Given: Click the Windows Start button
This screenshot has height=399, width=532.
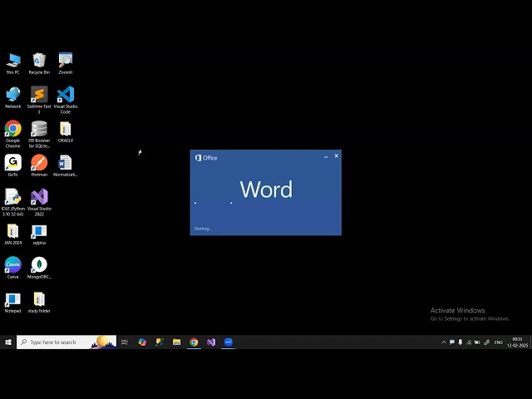Looking at the screenshot, I should (8, 342).
